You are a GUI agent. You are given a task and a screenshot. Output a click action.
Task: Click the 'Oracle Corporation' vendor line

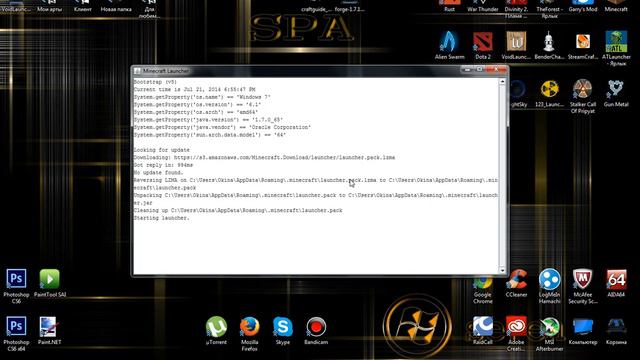[222, 127]
